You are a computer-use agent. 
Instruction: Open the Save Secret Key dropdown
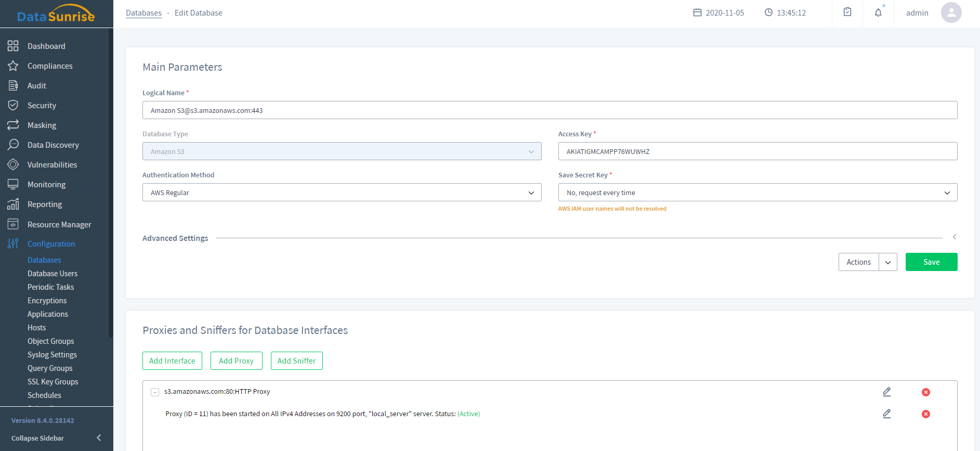point(757,192)
